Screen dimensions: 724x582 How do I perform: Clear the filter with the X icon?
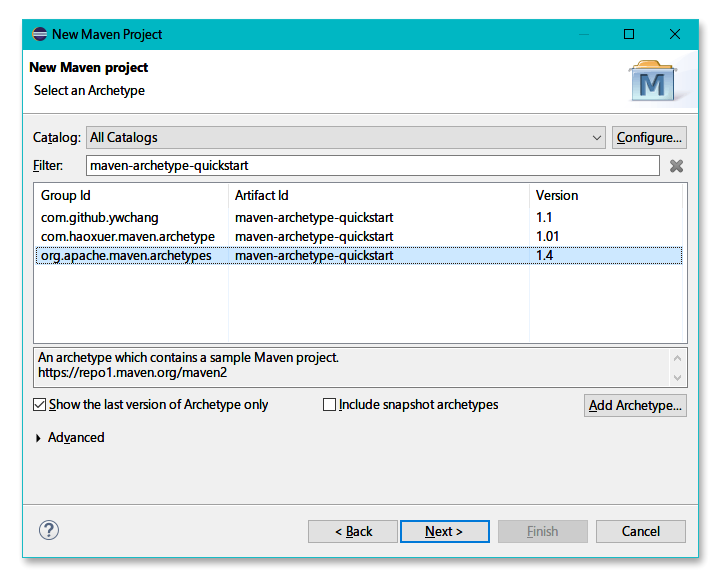tap(676, 166)
